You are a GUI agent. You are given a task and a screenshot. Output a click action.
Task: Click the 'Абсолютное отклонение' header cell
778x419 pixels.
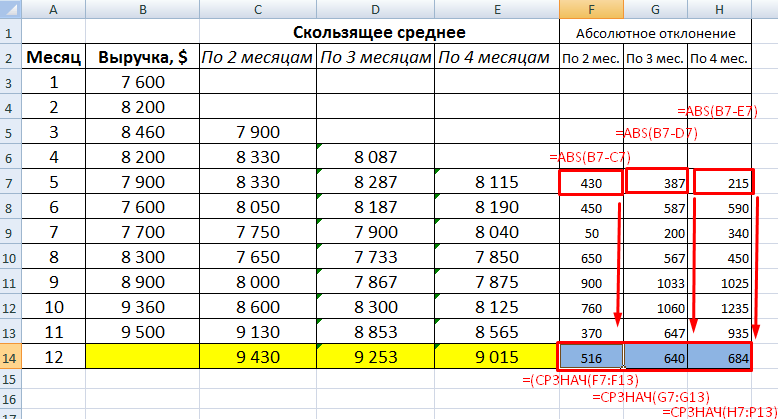click(655, 33)
